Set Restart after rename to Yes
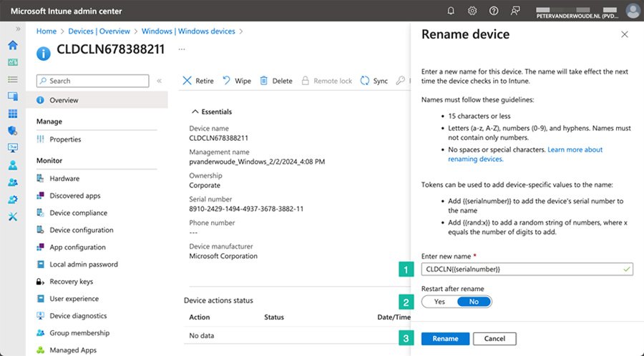Viewport: 644px width, 356px height. point(439,302)
